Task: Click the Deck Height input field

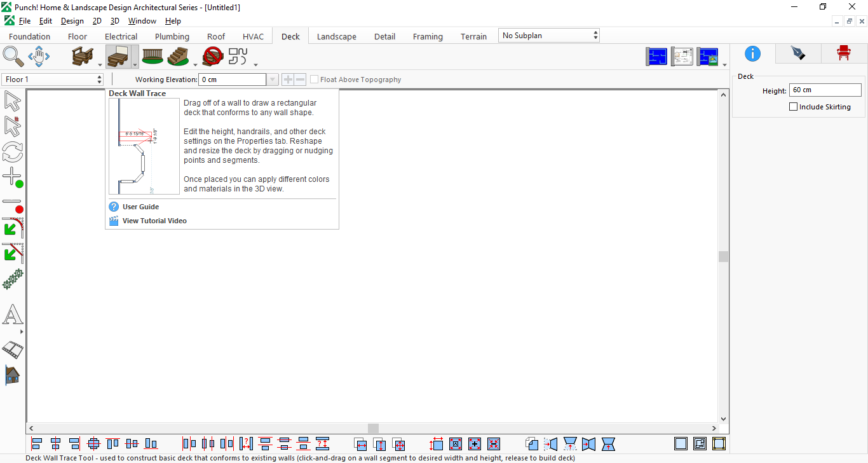Action: click(x=825, y=90)
